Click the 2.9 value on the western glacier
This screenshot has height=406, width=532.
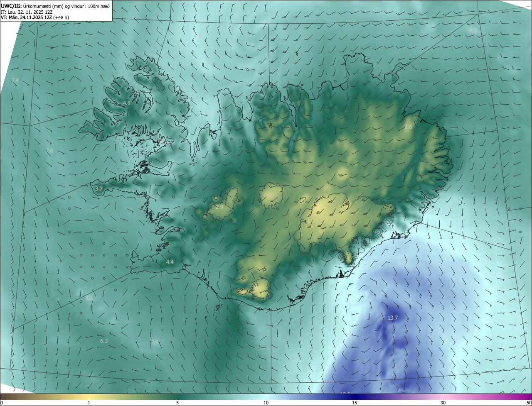coord(220,207)
